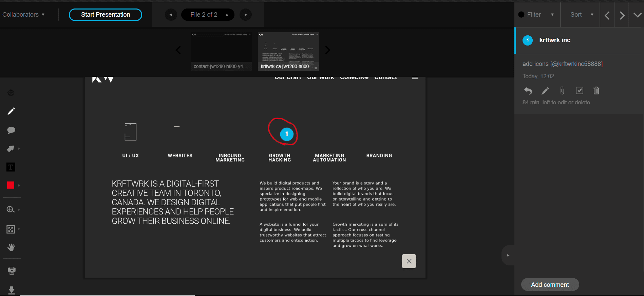Image resolution: width=644 pixels, height=296 pixels.
Task: Select the target crosshair tool in left sidebar
Action: coord(11,93)
